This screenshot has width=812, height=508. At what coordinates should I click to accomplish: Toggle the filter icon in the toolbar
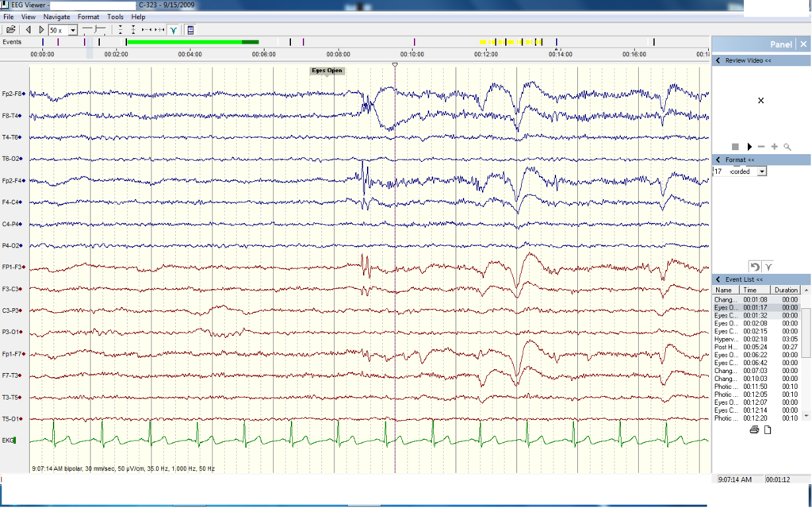pos(174,30)
